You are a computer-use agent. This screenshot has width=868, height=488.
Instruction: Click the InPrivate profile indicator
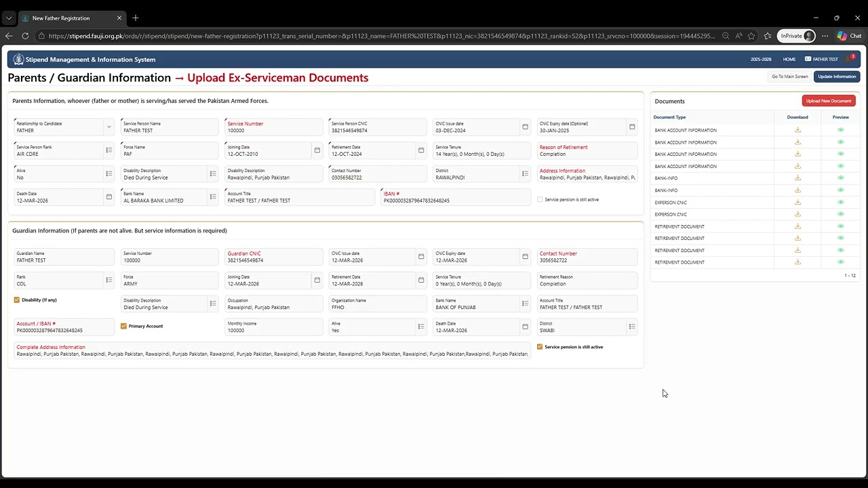pos(796,36)
